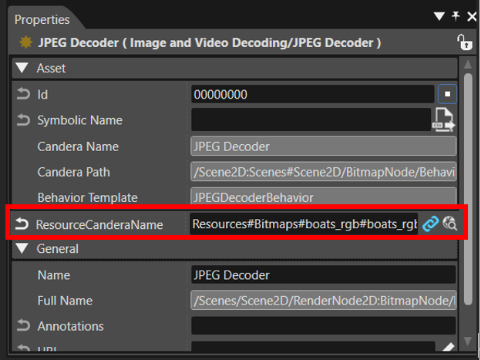
Task: Toggle the square button beside the Id field
Action: pyautogui.click(x=447, y=94)
